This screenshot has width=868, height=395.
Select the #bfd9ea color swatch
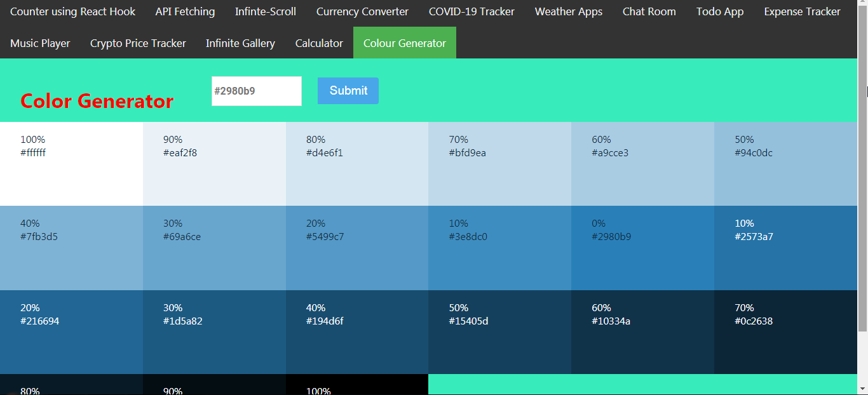coord(499,164)
